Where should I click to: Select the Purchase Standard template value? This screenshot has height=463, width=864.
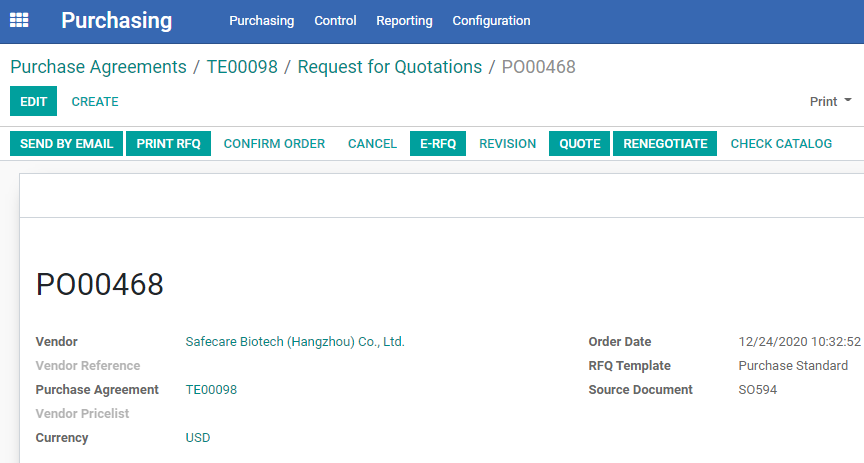[793, 365]
